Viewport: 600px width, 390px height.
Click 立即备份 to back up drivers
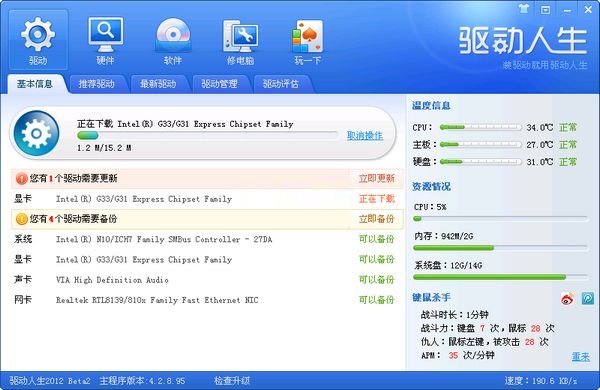(x=377, y=219)
